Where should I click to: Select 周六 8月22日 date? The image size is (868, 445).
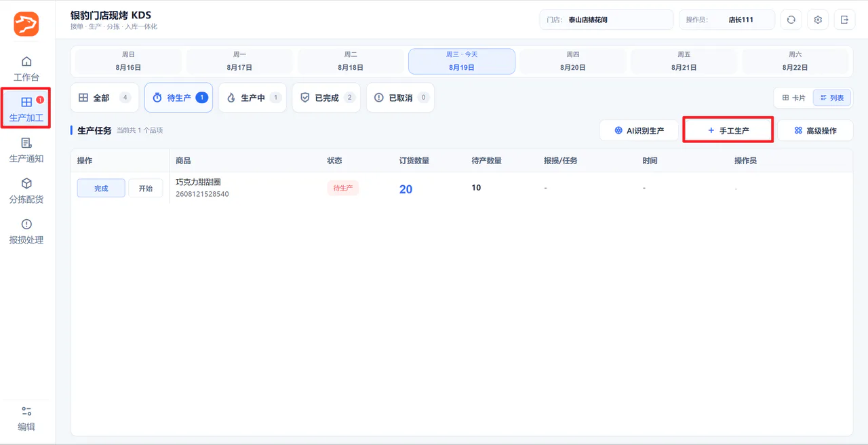click(795, 61)
